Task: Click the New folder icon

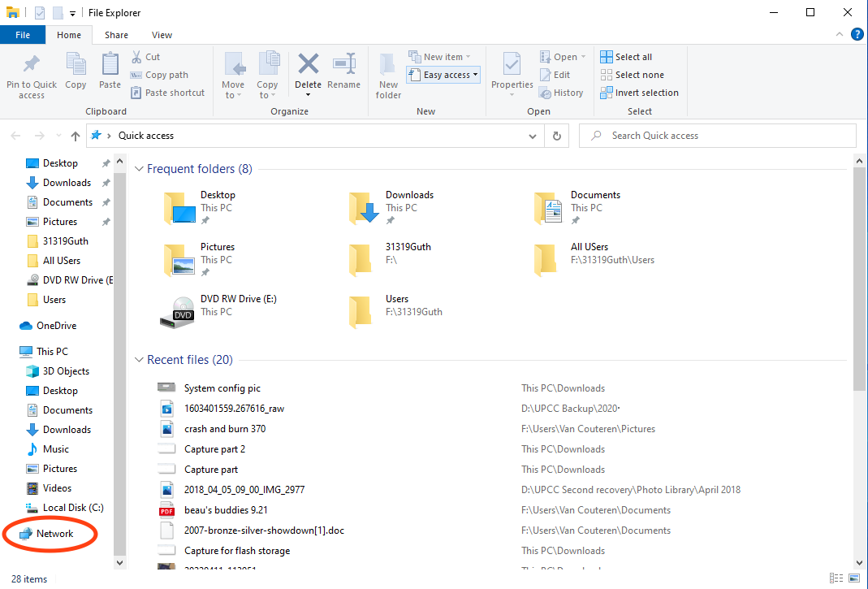Action: [x=388, y=64]
